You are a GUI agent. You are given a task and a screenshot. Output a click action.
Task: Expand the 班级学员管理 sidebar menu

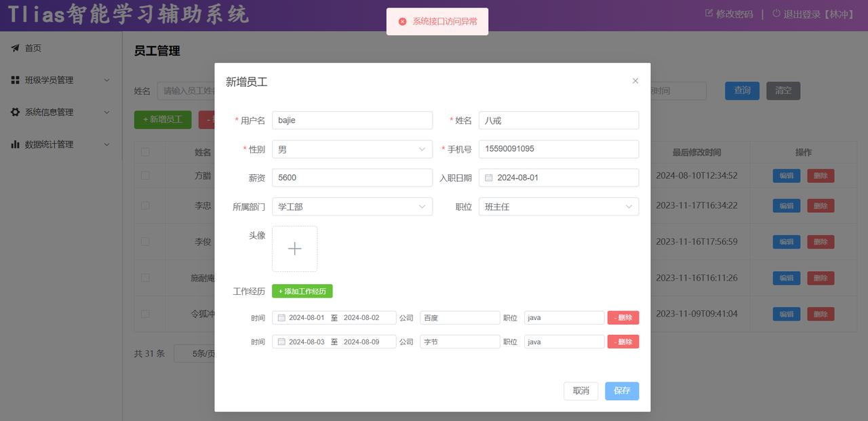click(106, 80)
